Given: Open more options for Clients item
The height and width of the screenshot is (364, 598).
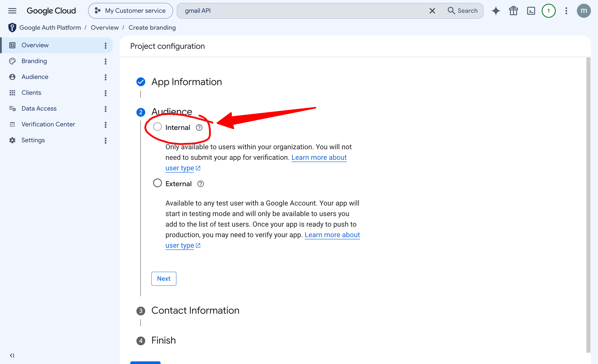Looking at the screenshot, I should (x=105, y=93).
